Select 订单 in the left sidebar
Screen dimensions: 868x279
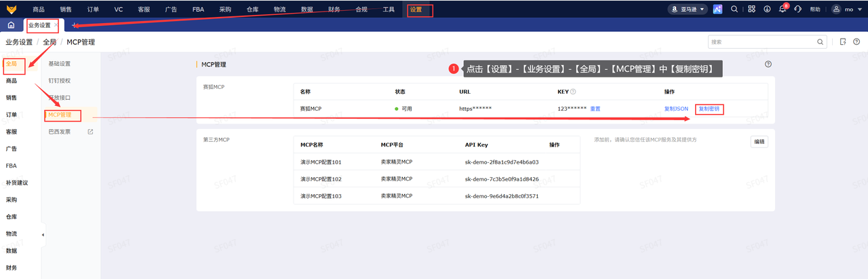[12, 115]
